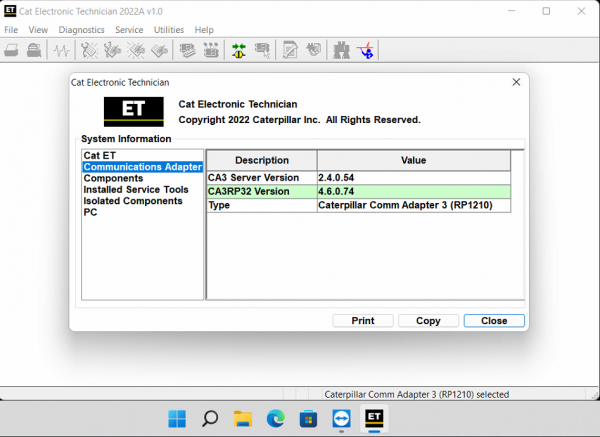Select Installed Service Tools entry

click(136, 189)
